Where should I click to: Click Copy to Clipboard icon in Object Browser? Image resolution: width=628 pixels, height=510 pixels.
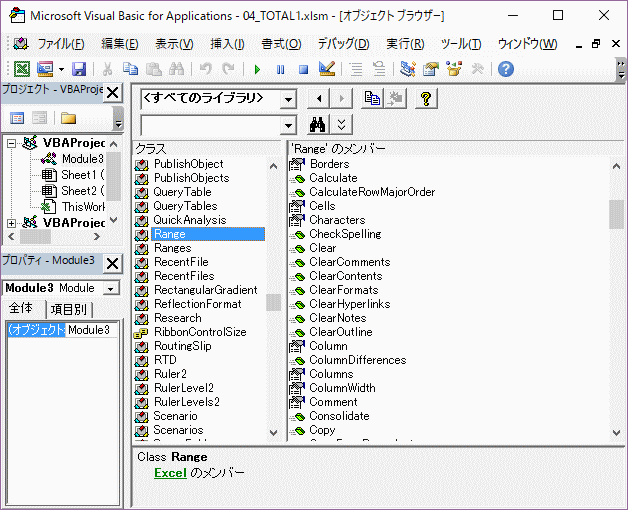(x=372, y=99)
